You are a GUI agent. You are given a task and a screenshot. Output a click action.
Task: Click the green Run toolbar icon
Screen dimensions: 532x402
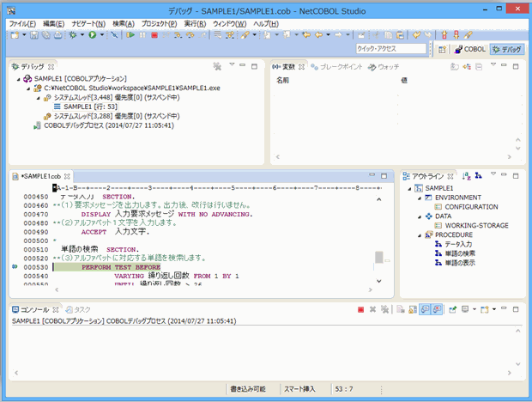(93, 35)
